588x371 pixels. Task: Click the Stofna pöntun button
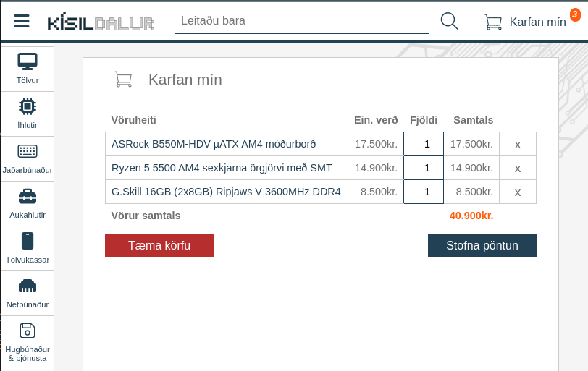coord(482,246)
